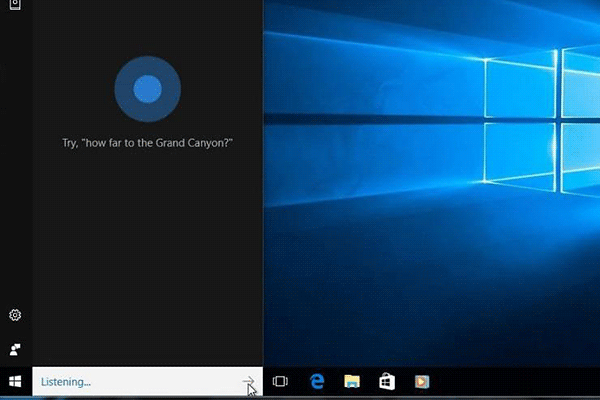Click empty taskbar space right of icons
This screenshot has width=600, height=400.
(520, 381)
